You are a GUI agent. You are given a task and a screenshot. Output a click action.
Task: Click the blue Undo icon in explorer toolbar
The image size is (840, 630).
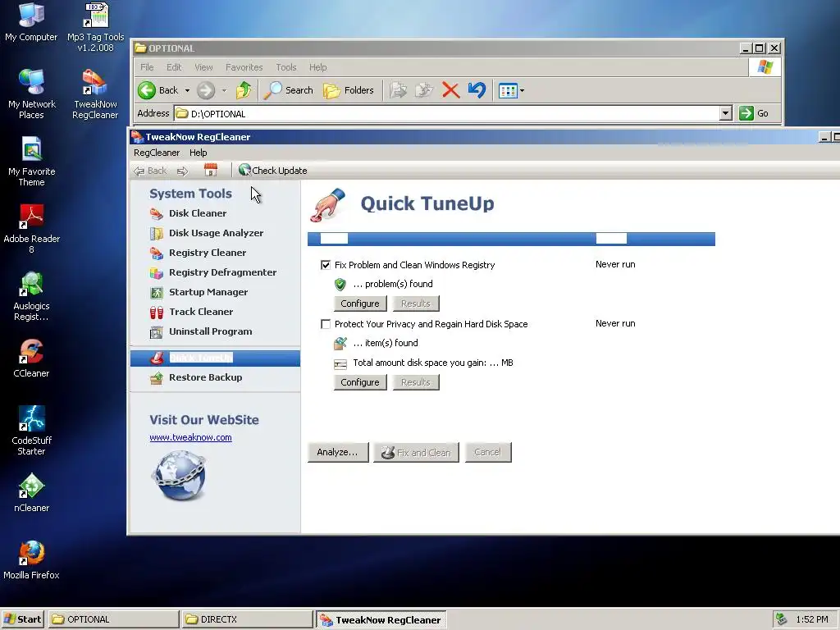(x=477, y=90)
